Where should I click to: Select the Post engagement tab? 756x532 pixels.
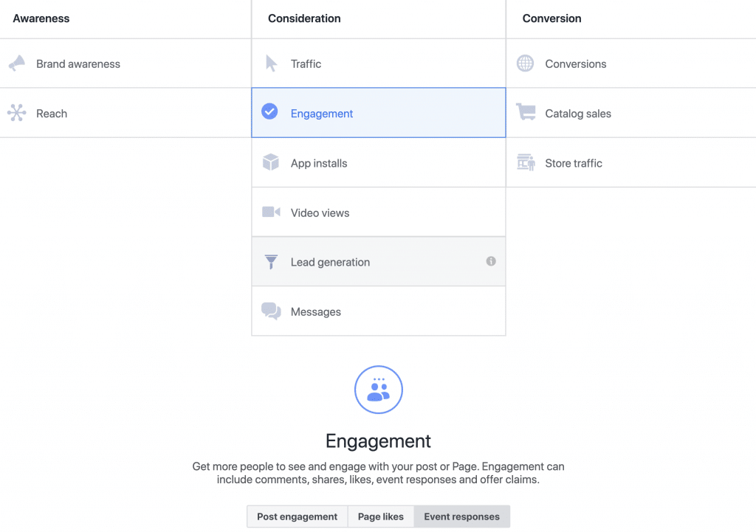(x=297, y=517)
